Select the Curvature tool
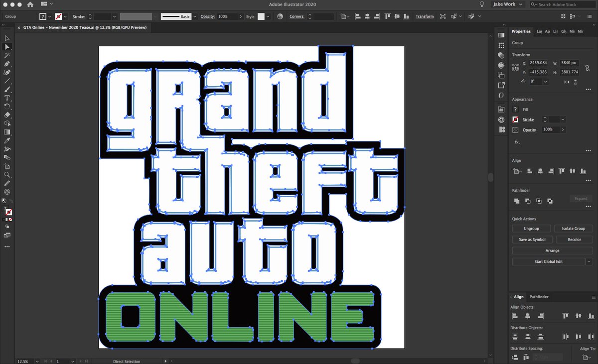Screen dimensions: 598x364 7,72
